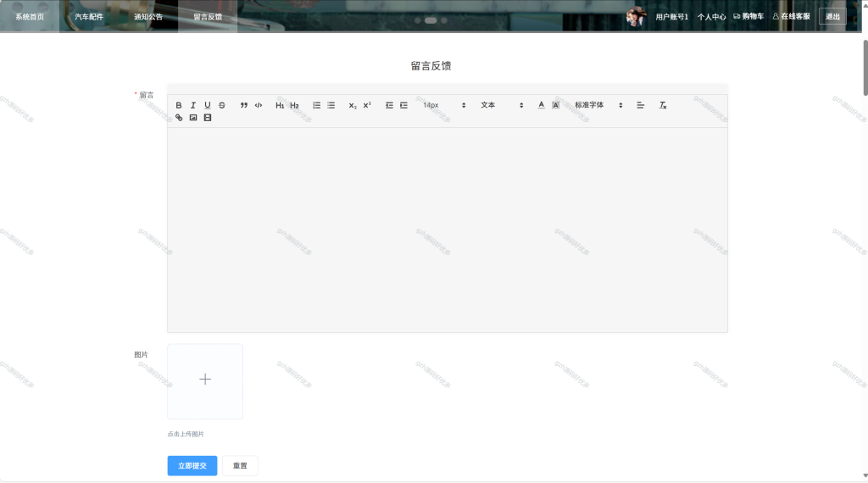Submit the form with 立即提交
Screen dimensions: 868x483
click(192, 466)
